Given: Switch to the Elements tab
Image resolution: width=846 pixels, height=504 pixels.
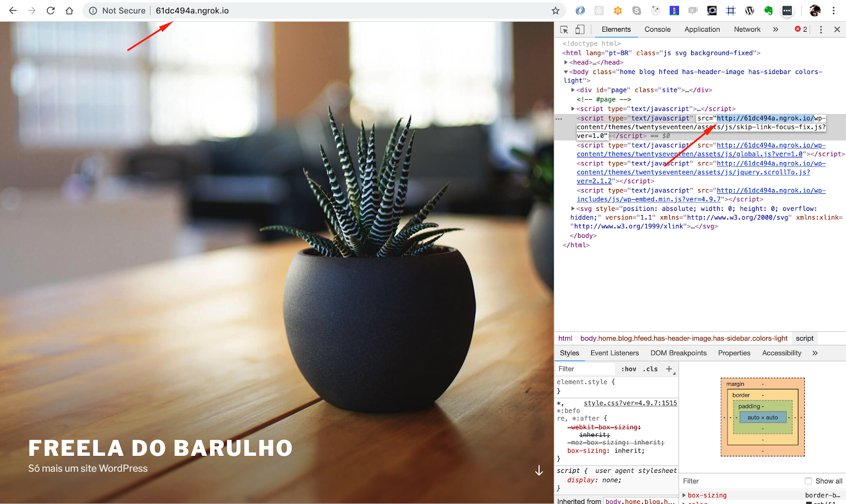Looking at the screenshot, I should coord(616,30).
